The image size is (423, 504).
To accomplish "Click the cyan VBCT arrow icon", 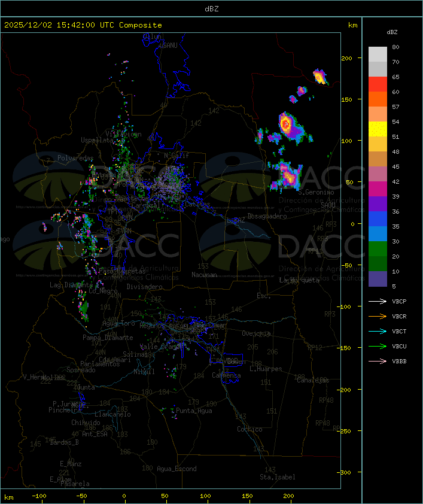I will point(378,331).
